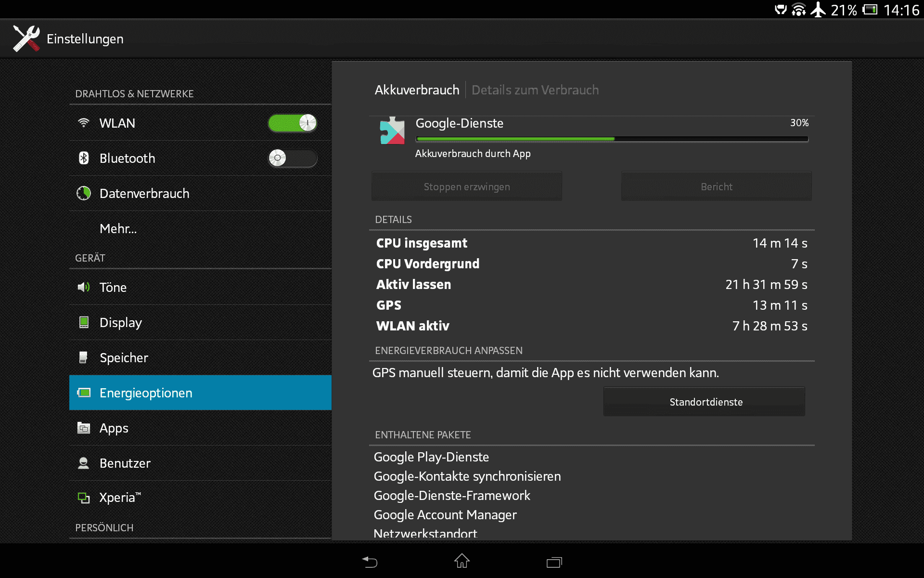Tap the battery status bar icon
924x578 pixels.
pyautogui.click(x=870, y=10)
